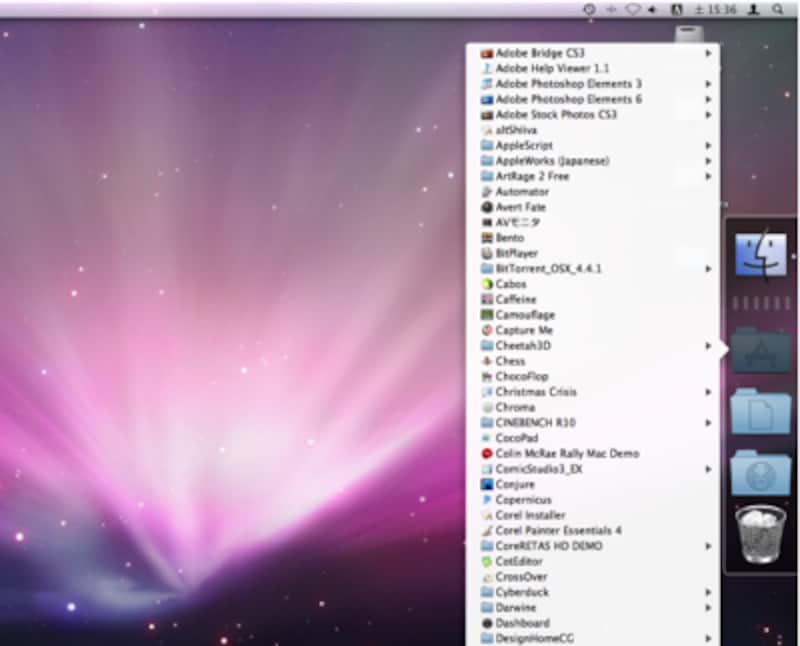Click the Chess app icon
This screenshot has height=646, width=800.
487,361
